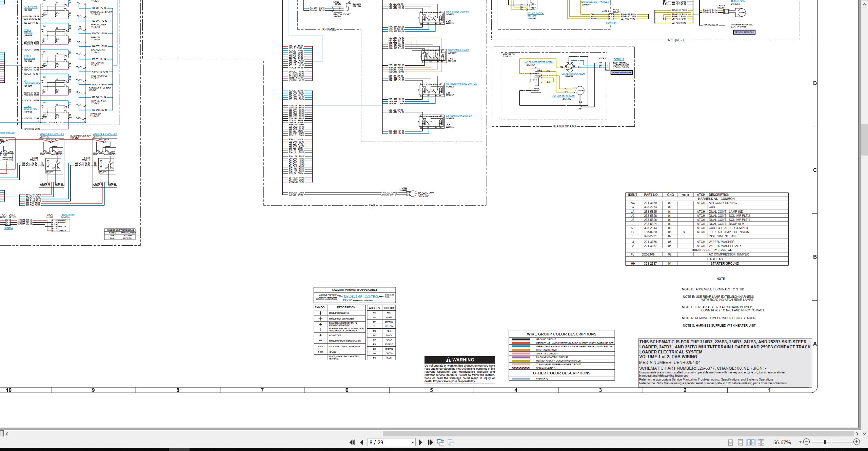Click the red key-switch-off wire color swatch

pyautogui.click(x=520, y=343)
